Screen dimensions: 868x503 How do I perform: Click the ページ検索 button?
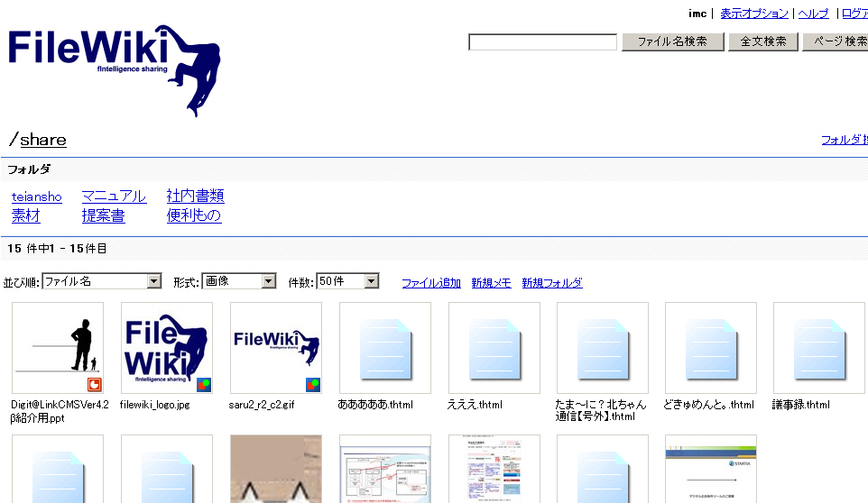pyautogui.click(x=837, y=41)
